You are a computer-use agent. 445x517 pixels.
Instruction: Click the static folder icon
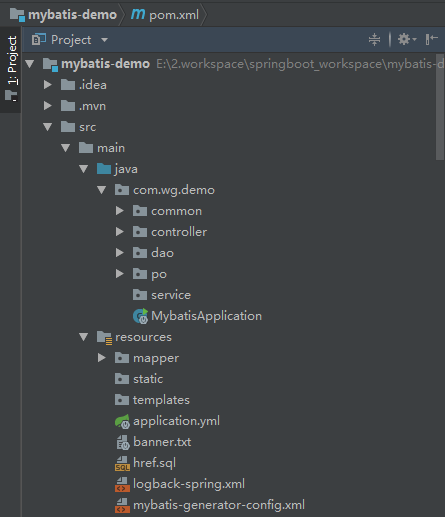122,379
